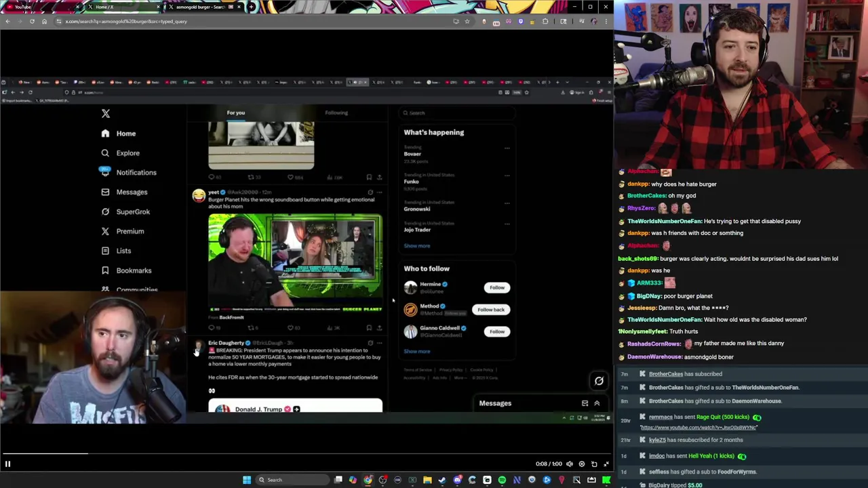
Task: Open Notifications in the X sidebar
Action: coord(128,173)
